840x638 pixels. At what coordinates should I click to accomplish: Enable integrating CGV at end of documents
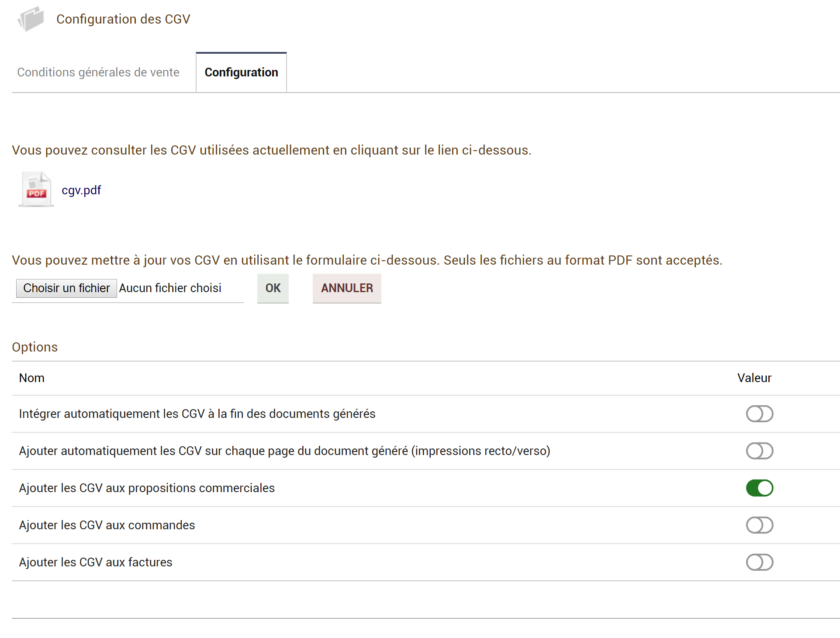click(760, 414)
